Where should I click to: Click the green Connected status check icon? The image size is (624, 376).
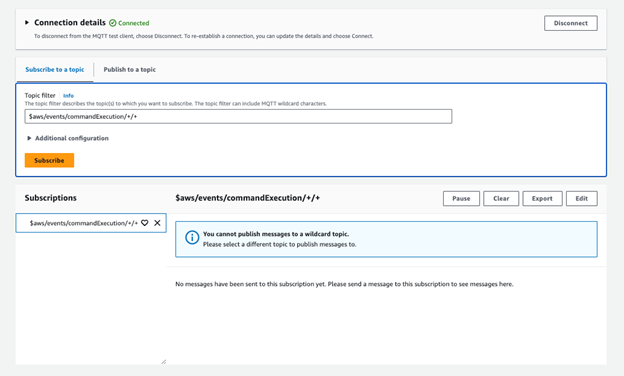(113, 23)
